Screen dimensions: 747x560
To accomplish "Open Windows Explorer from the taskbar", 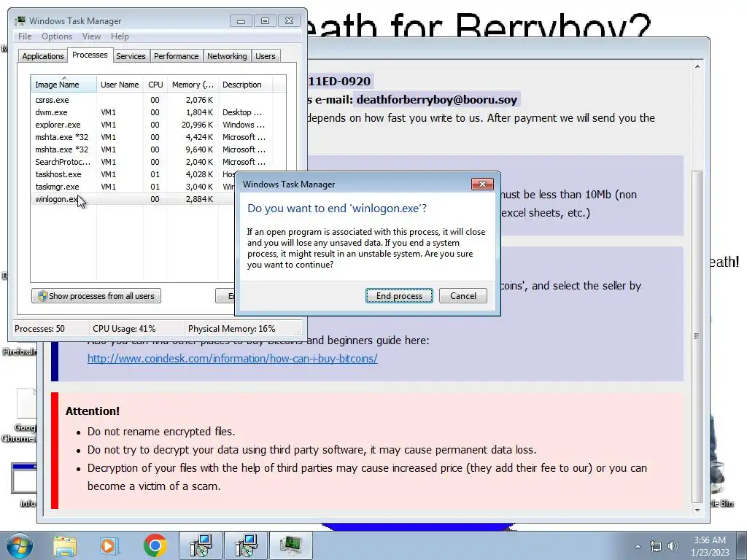I will pos(65,546).
